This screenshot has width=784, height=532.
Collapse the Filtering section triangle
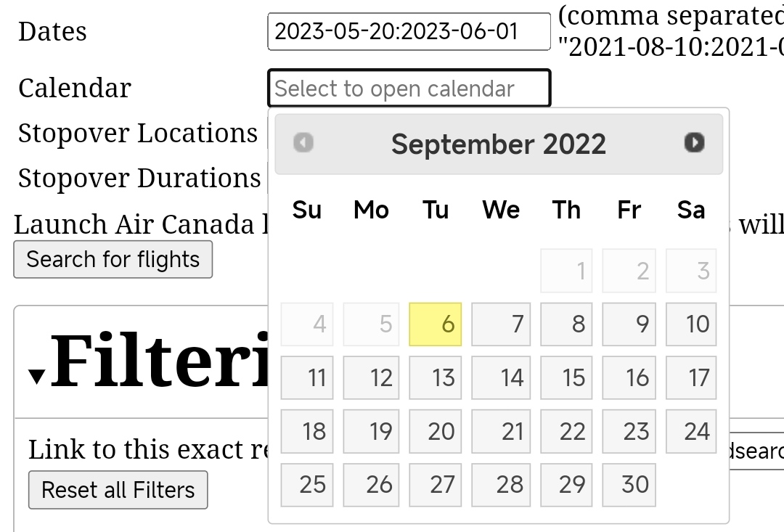click(x=37, y=376)
